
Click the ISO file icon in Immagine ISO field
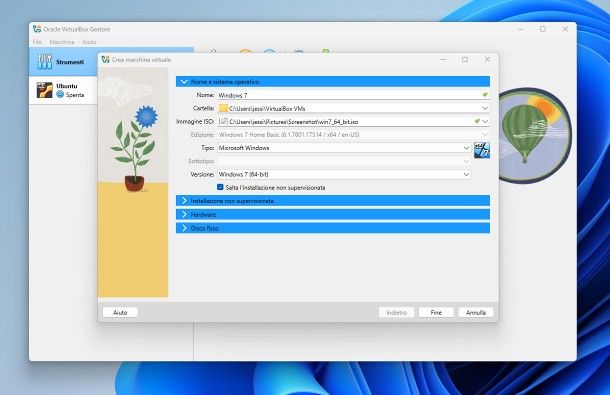[223, 121]
